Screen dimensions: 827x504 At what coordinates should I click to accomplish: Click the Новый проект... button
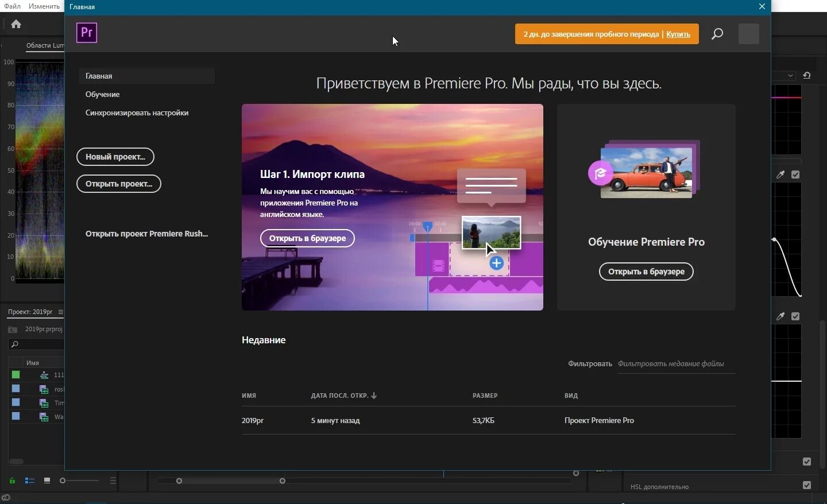click(x=115, y=157)
